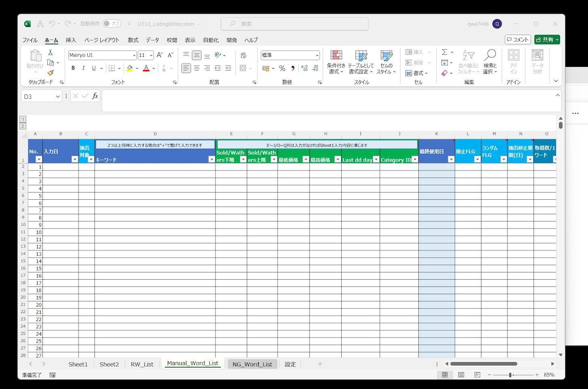
Task: Center-align text horizontally in cell
Action: tap(197, 68)
